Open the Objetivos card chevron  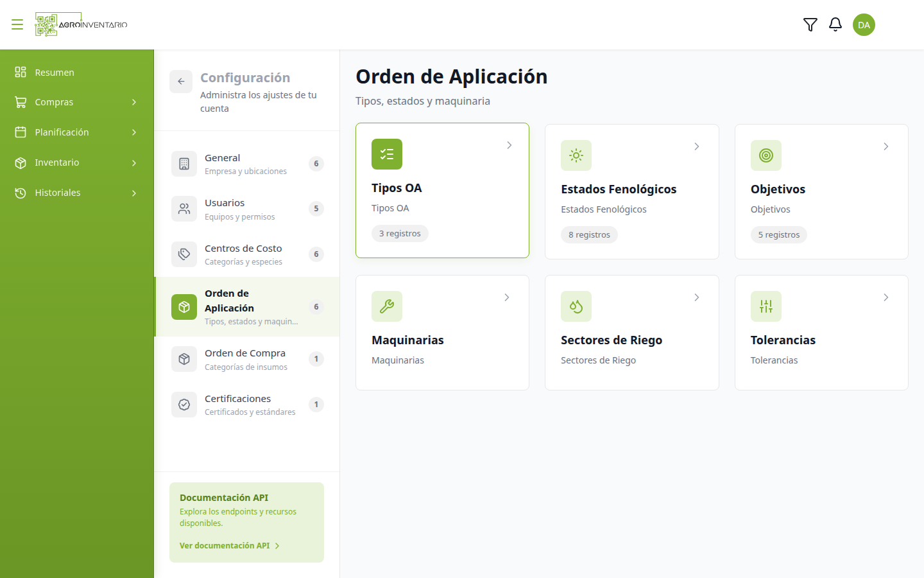886,146
